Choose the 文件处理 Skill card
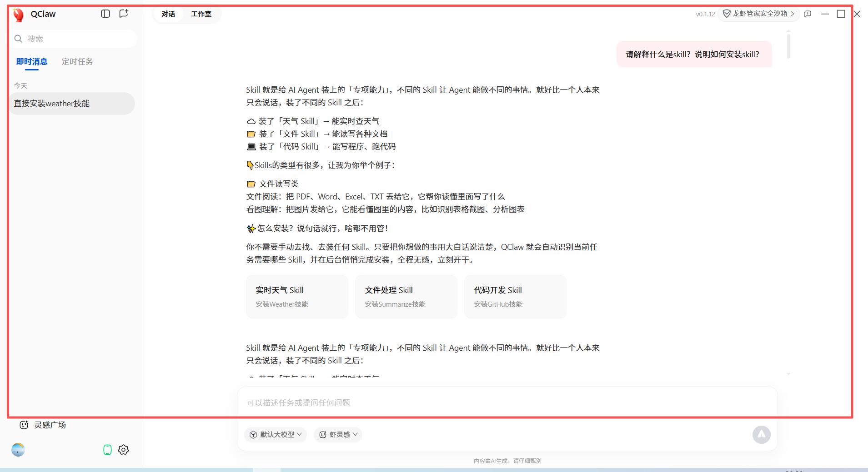868x472 pixels. (406, 296)
